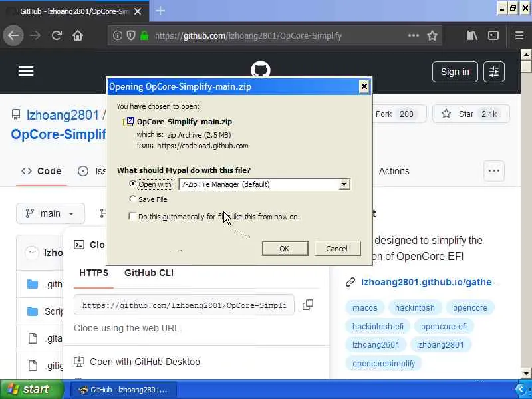
Task: Expand the system tray arrow in taskbar
Action: (x=520, y=390)
